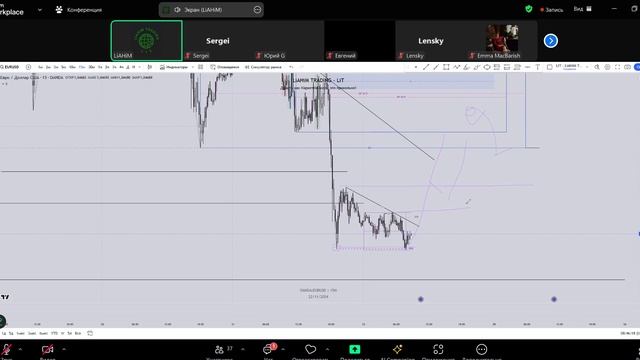Screen dimensions: 640x360
Task: Open the chart snapshot camera icon
Action: pyautogui.click(x=627, y=67)
